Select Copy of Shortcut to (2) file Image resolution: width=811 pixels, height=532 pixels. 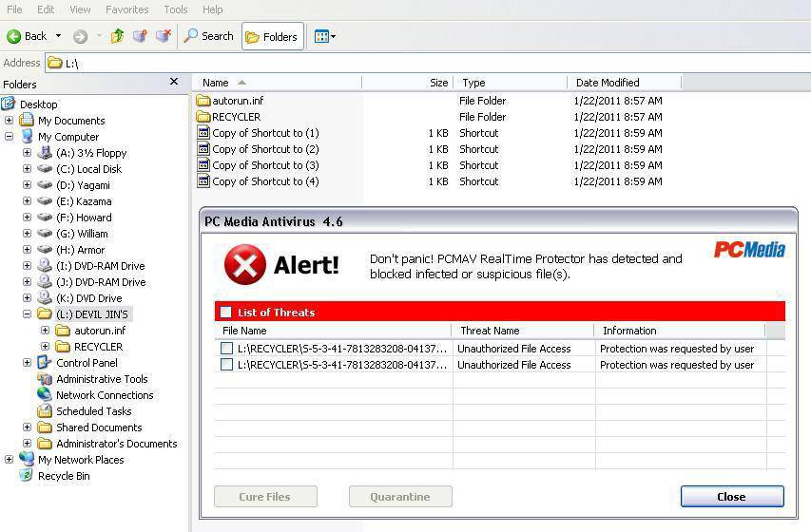point(258,149)
